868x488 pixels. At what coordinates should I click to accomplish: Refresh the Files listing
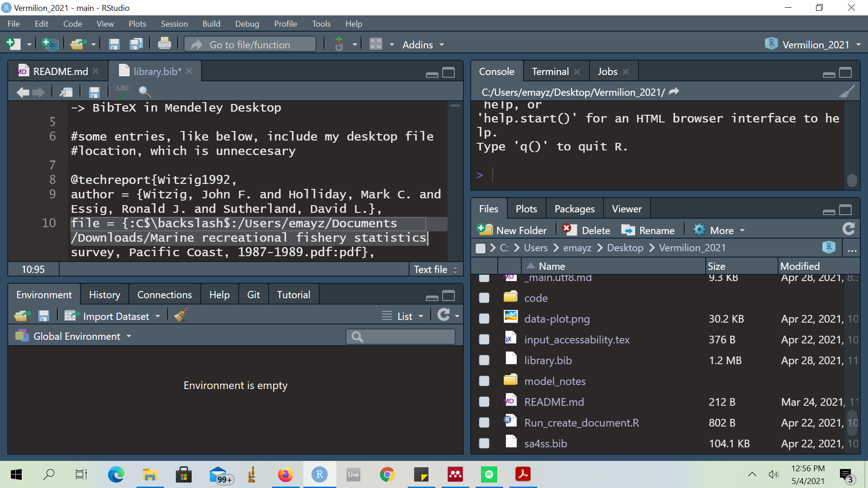tap(849, 229)
